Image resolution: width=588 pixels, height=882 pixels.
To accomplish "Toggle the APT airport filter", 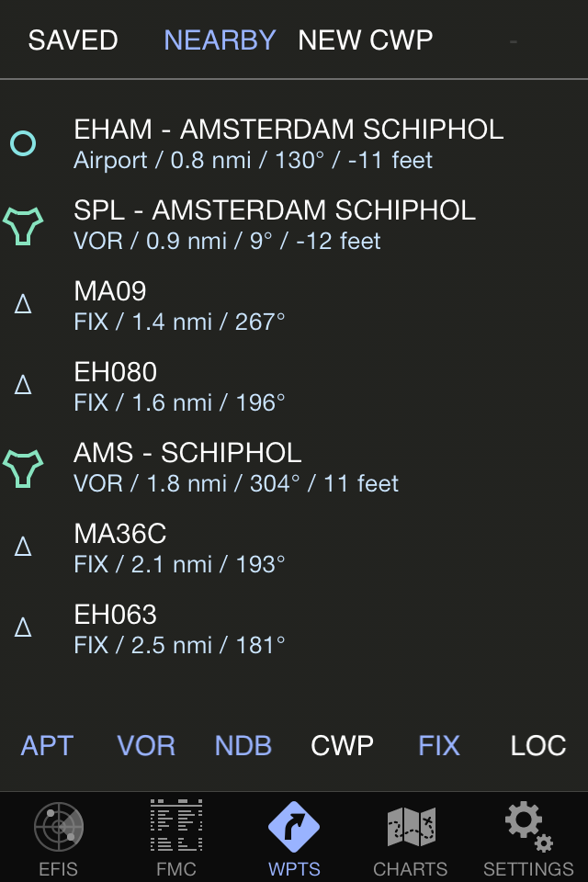I will click(47, 745).
